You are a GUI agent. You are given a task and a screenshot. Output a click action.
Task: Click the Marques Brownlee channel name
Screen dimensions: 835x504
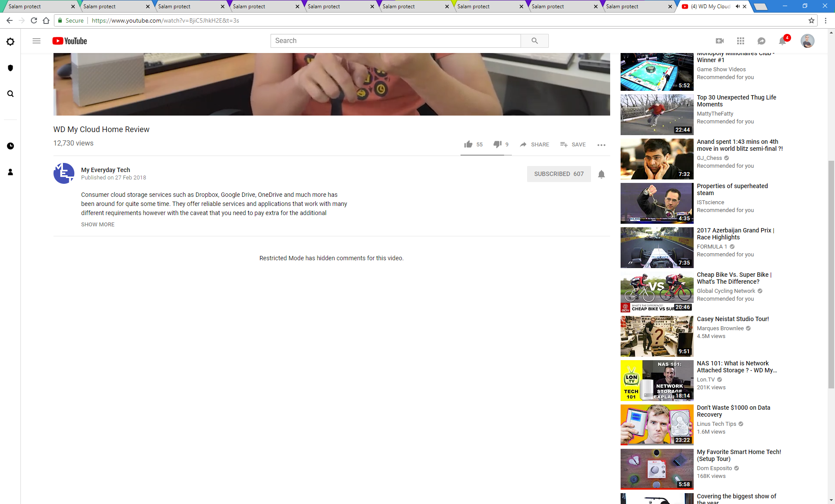[x=720, y=328]
